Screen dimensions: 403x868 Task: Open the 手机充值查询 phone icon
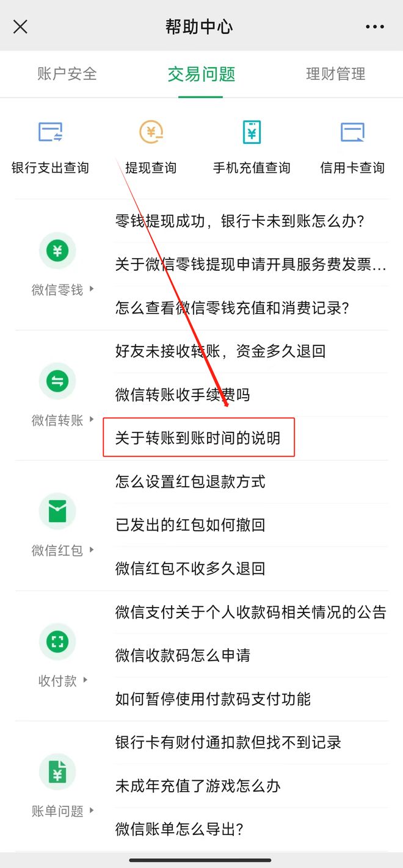click(x=252, y=132)
